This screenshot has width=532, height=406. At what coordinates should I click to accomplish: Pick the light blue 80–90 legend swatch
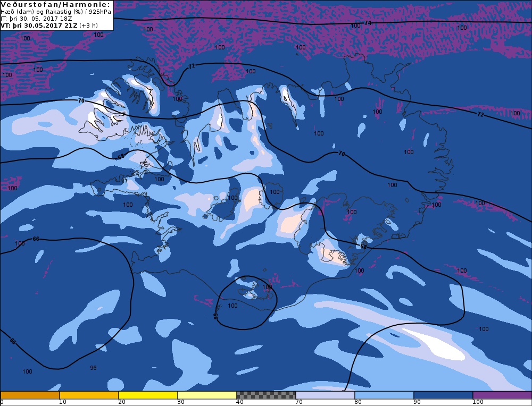384,395
